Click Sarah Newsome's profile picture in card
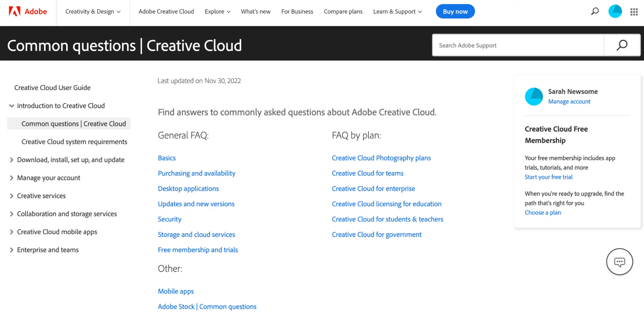The width and height of the screenshot is (644, 315). tap(534, 96)
